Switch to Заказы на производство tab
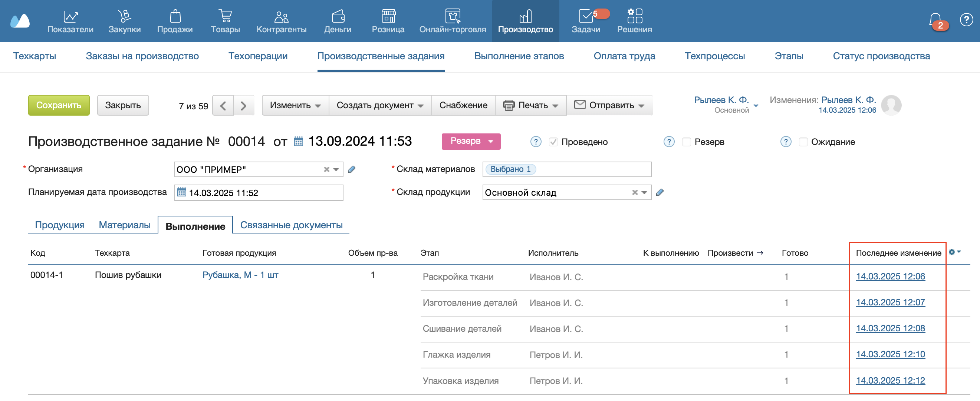 click(x=142, y=56)
